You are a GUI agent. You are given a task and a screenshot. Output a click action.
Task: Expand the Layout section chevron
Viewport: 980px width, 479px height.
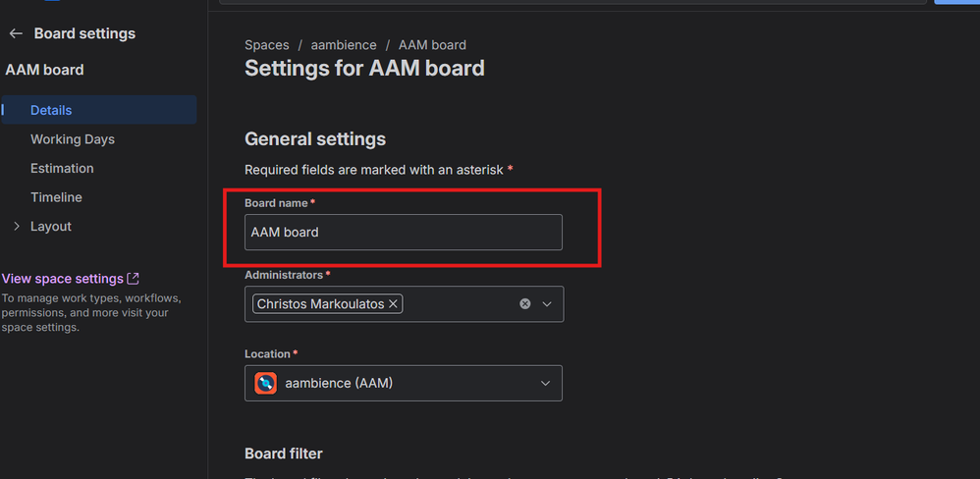[16, 227]
